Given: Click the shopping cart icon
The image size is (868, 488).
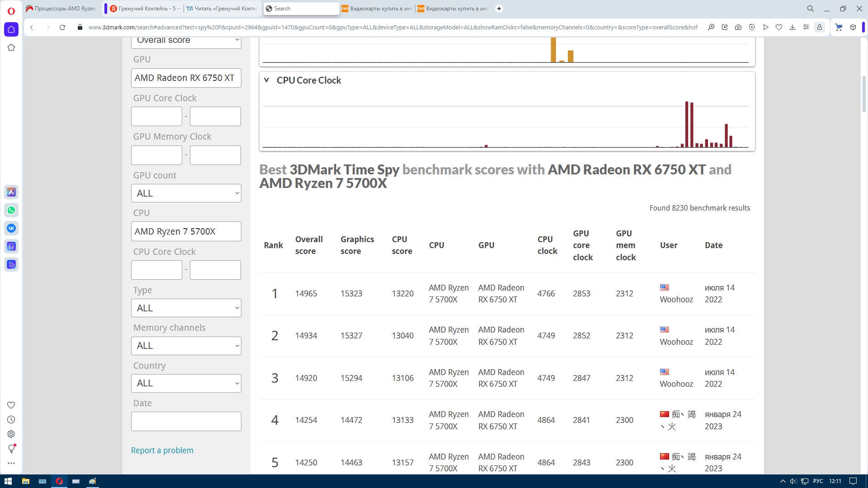Looking at the screenshot, I should pyautogui.click(x=839, y=27).
